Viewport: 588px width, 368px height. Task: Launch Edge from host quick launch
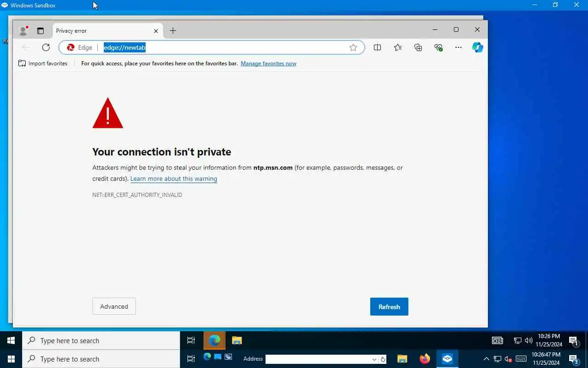coord(207,357)
